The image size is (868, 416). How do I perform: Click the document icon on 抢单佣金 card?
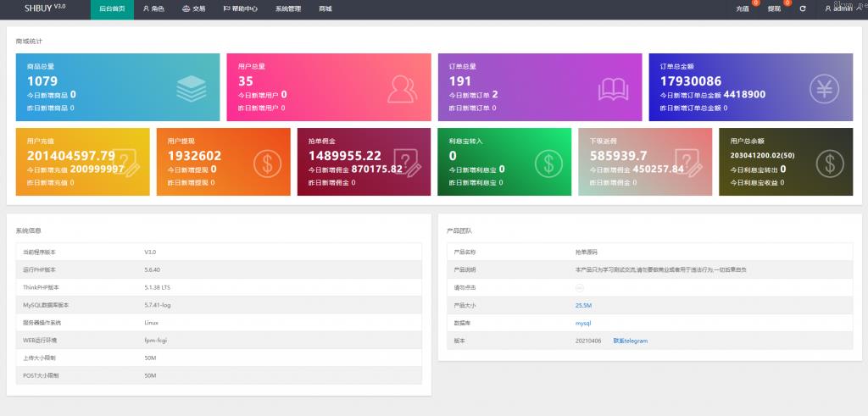tap(408, 161)
